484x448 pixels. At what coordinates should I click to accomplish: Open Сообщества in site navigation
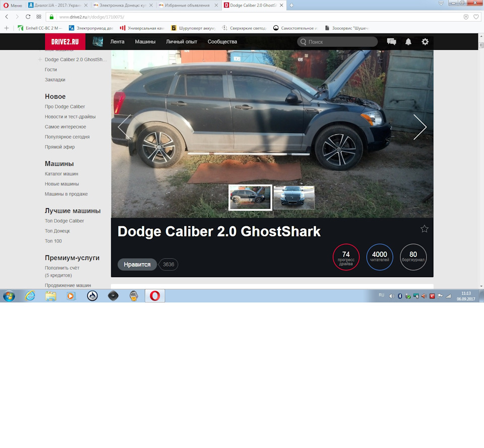tap(222, 42)
